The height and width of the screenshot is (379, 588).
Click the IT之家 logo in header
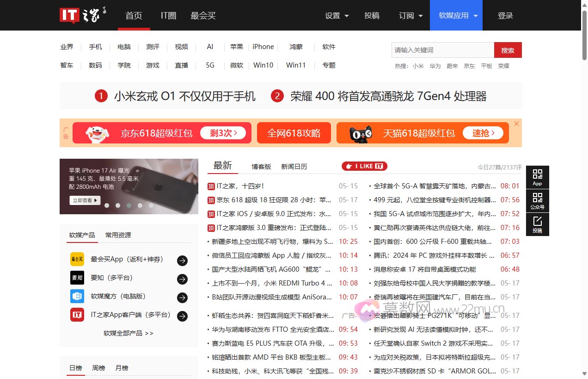click(x=82, y=15)
